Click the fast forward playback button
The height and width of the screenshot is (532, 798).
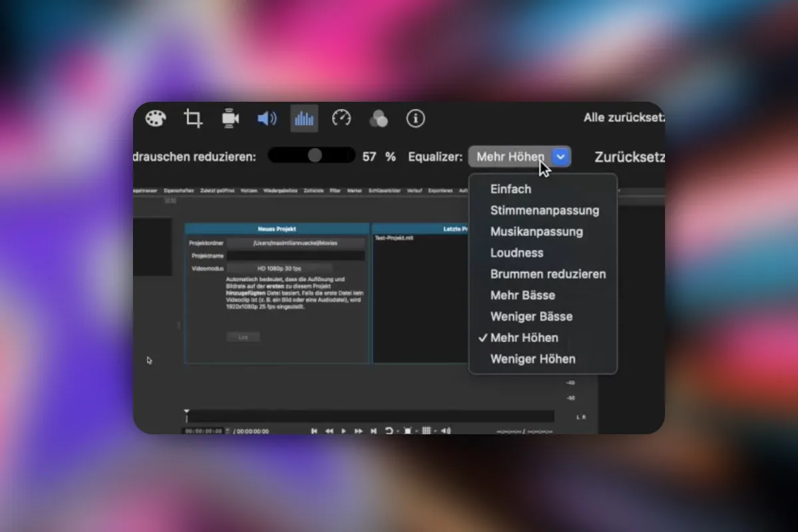click(358, 431)
